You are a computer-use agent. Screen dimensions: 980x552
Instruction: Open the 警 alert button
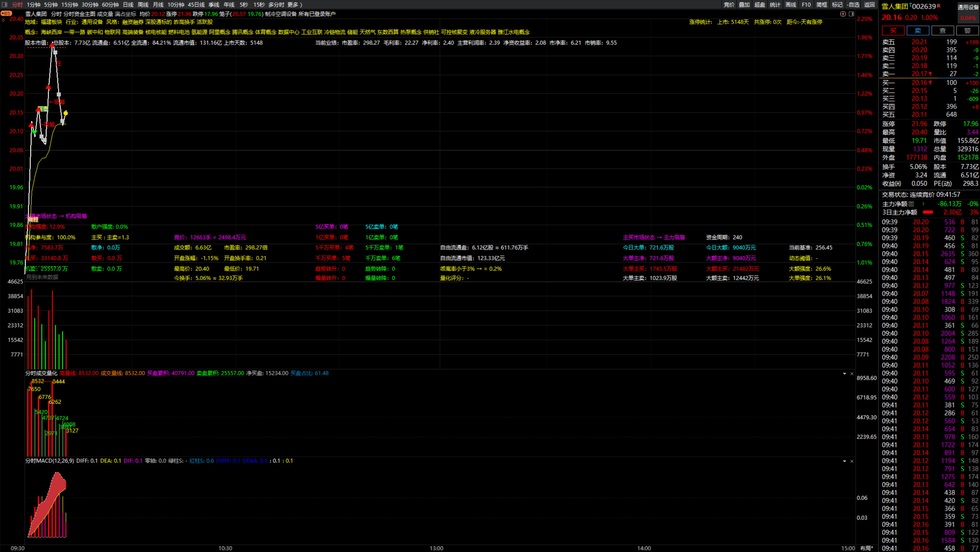click(x=967, y=31)
